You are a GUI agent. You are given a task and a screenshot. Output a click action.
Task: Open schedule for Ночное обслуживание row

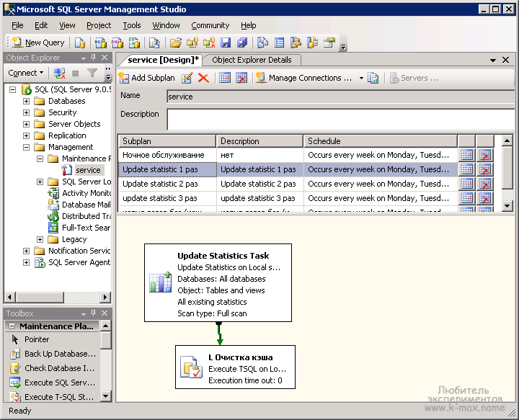(x=467, y=155)
